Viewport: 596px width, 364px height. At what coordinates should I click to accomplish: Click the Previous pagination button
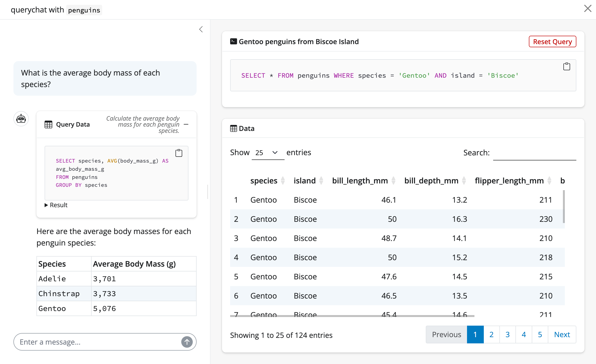pos(446,334)
